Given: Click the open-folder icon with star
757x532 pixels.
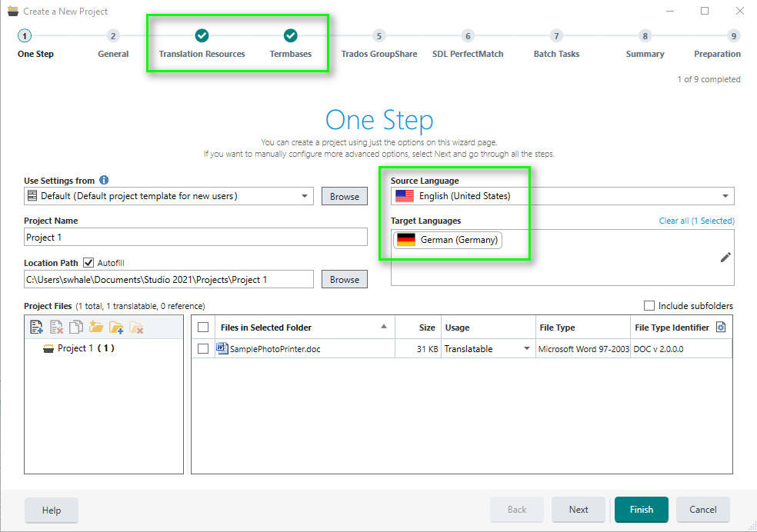Looking at the screenshot, I should pos(96,328).
